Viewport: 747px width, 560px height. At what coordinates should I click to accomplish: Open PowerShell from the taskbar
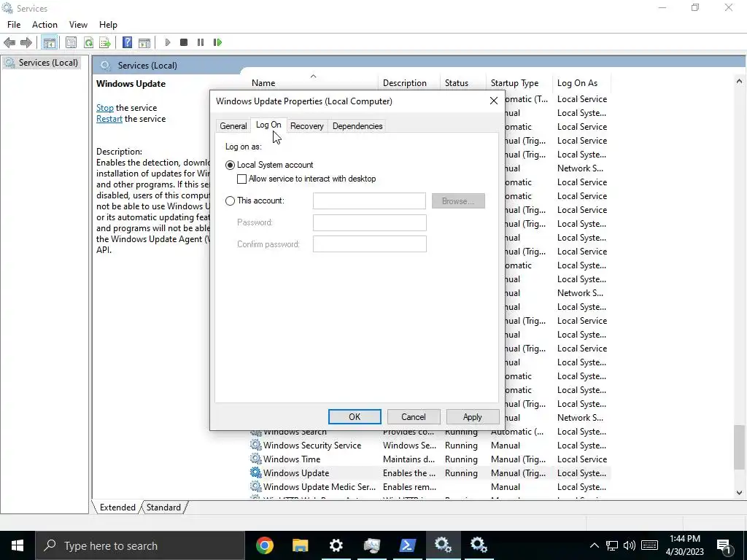pyautogui.click(x=407, y=545)
